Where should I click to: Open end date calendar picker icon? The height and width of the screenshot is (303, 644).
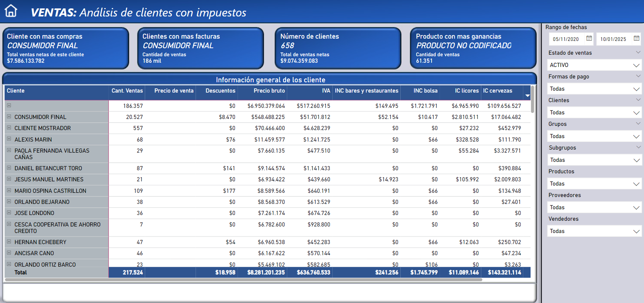tap(636, 38)
